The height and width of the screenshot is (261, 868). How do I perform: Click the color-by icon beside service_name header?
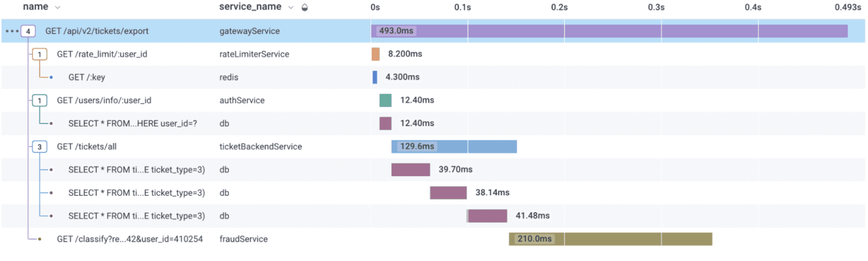click(x=305, y=7)
